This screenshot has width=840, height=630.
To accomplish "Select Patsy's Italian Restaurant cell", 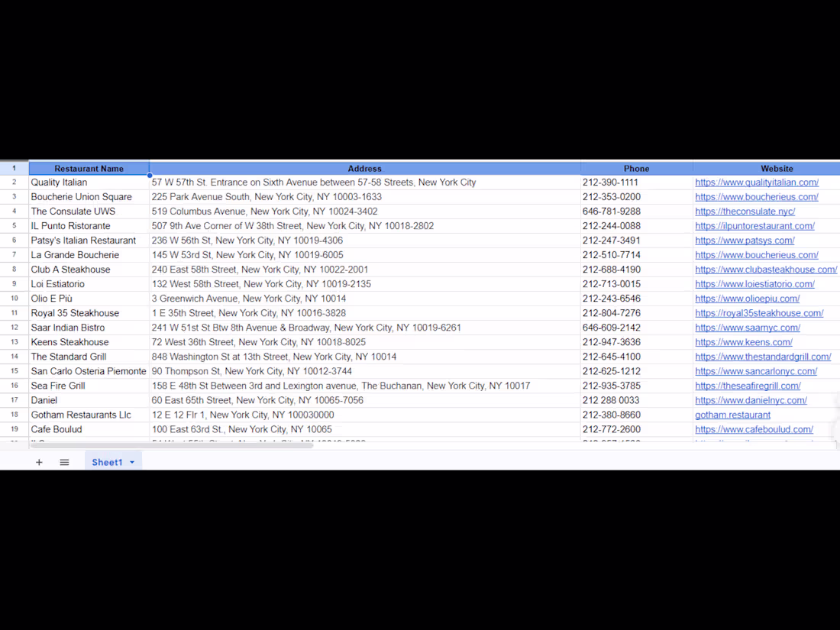I will pyautogui.click(x=89, y=241).
